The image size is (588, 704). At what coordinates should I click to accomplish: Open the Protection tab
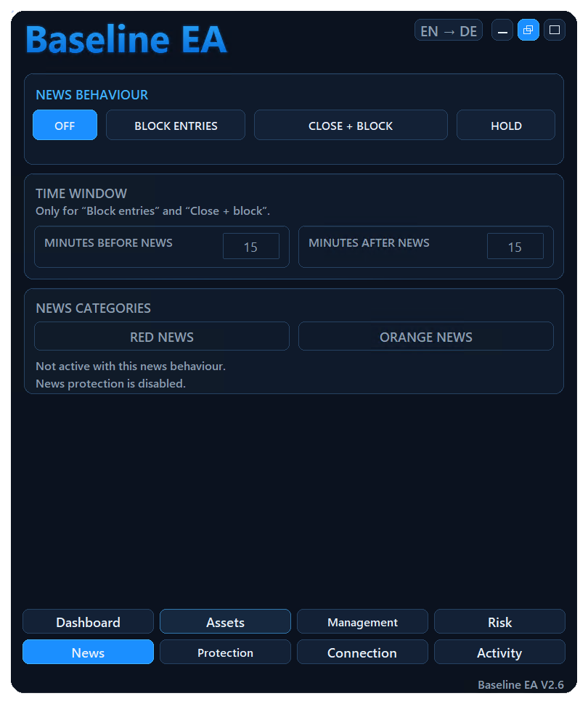pyautogui.click(x=225, y=652)
